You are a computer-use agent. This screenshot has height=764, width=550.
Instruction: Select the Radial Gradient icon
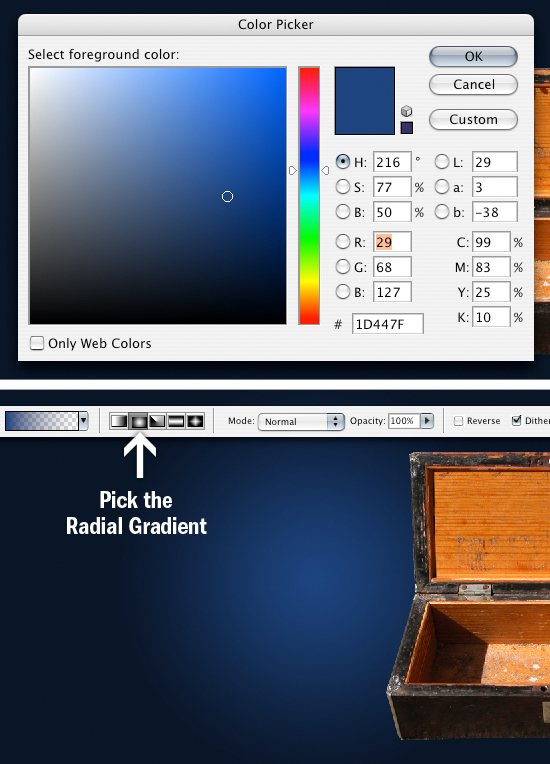(138, 421)
